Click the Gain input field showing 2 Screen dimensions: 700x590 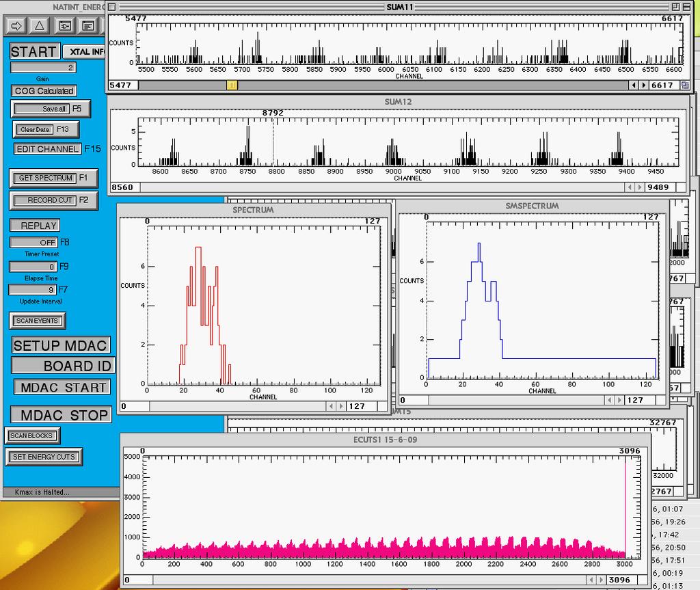(x=43, y=68)
